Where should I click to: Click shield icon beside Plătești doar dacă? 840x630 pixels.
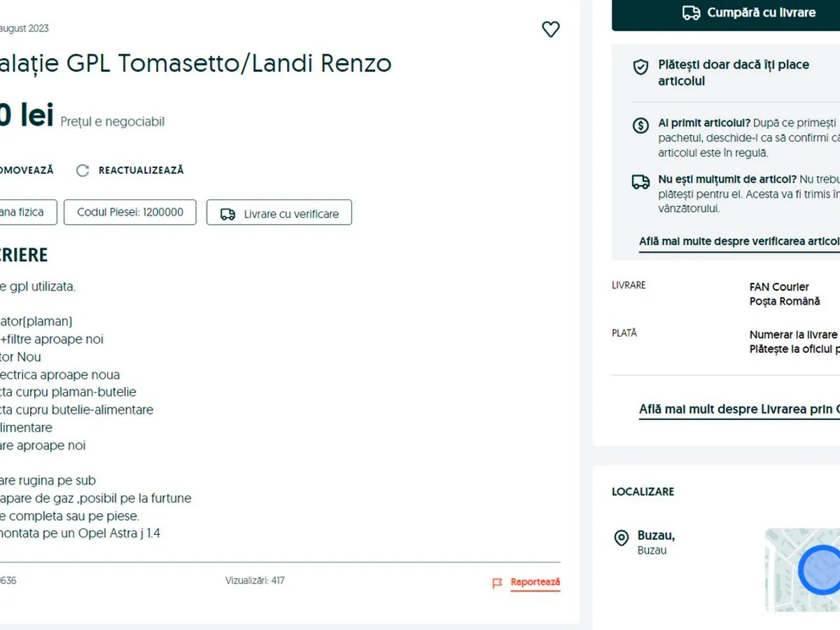[640, 67]
